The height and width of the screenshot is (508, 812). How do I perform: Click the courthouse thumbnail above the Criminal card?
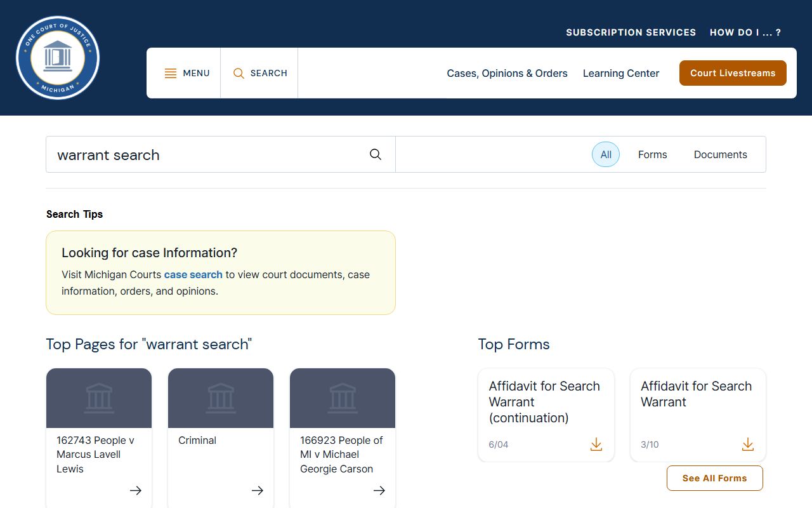pyautogui.click(x=221, y=398)
